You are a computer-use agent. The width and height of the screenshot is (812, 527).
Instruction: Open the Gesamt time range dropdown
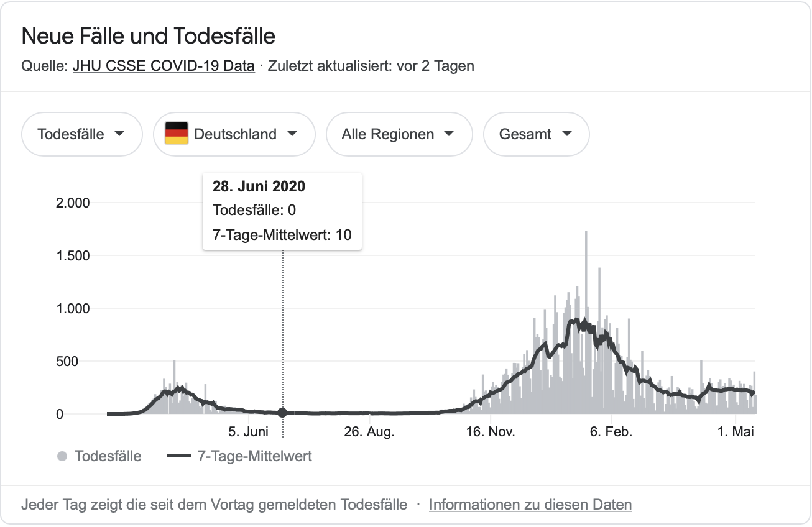[535, 134]
